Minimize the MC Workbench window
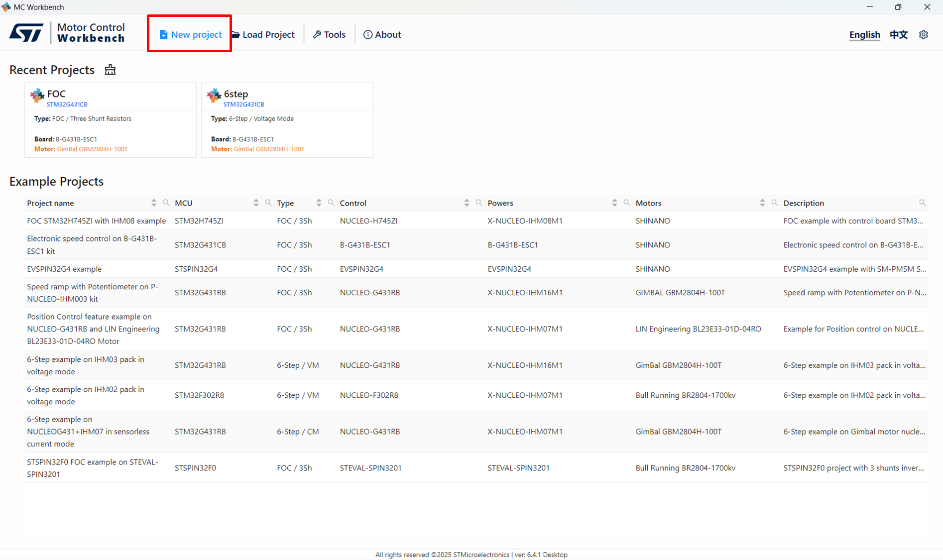Viewport: 943px width, 560px height. [870, 7]
